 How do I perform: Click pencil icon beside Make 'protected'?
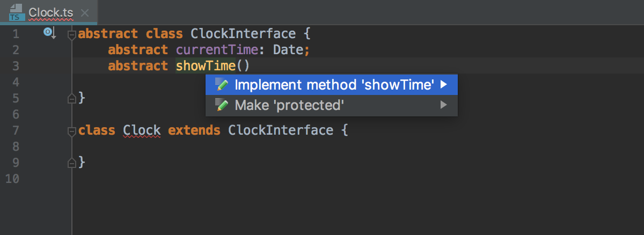click(222, 105)
